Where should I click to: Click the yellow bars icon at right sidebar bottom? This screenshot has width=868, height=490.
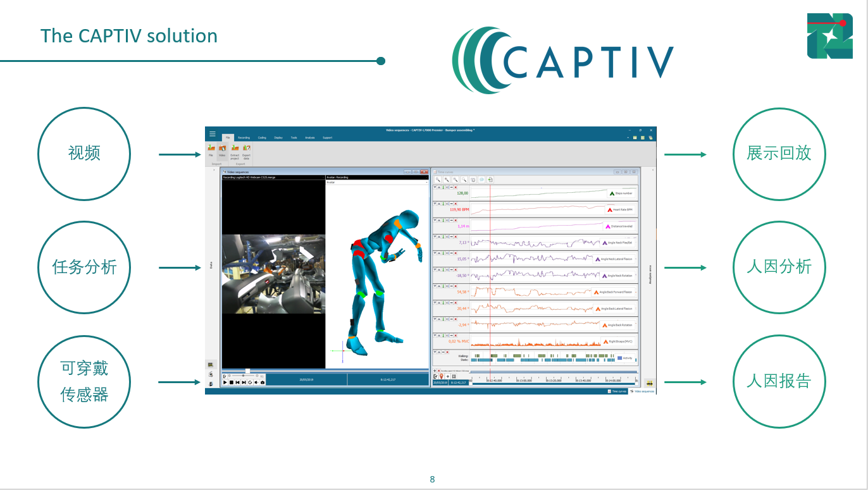650,384
